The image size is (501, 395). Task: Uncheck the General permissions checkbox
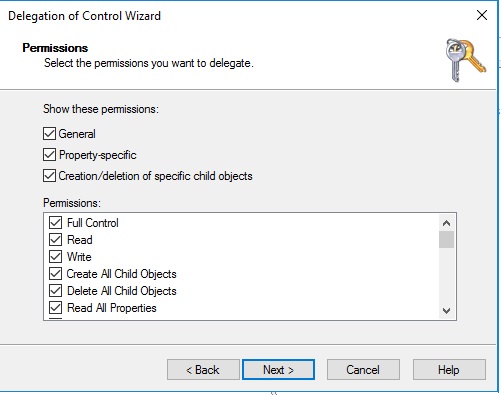[49, 134]
